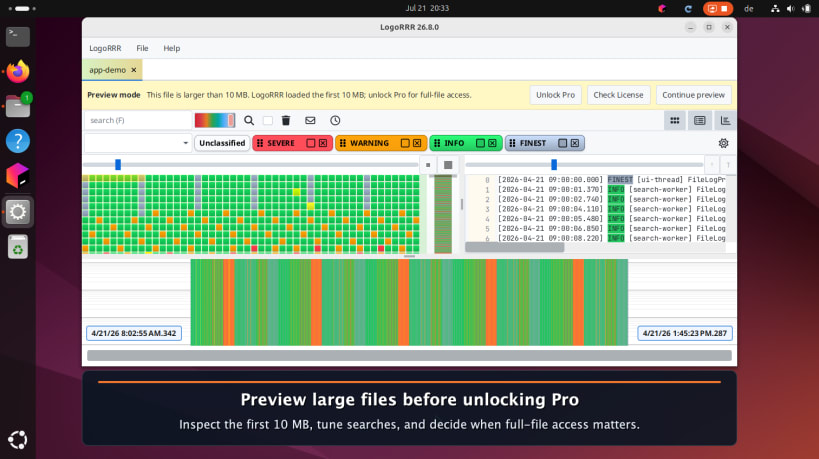Toggle the FINEST filter checkbox
This screenshot has width=819, height=459.
tap(563, 143)
